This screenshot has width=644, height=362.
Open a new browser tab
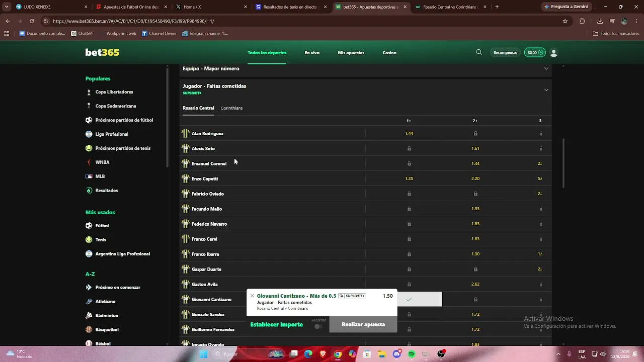pyautogui.click(x=497, y=7)
